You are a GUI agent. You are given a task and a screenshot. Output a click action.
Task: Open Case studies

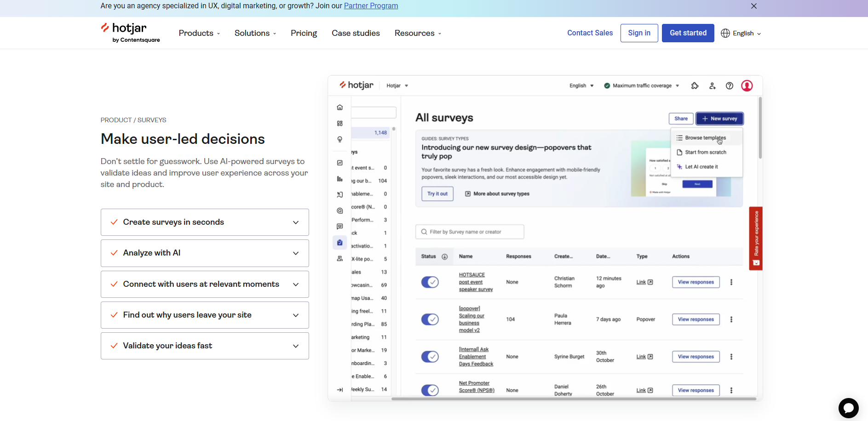tap(356, 33)
